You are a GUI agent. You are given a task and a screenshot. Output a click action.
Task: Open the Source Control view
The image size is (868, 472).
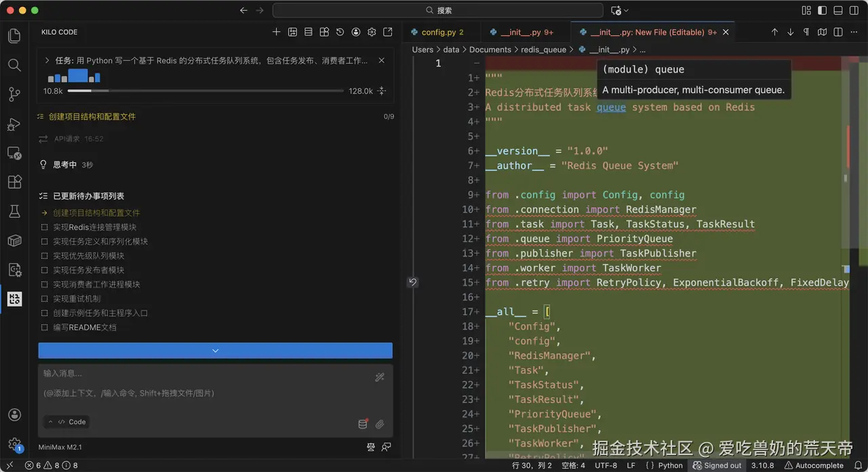(14, 94)
